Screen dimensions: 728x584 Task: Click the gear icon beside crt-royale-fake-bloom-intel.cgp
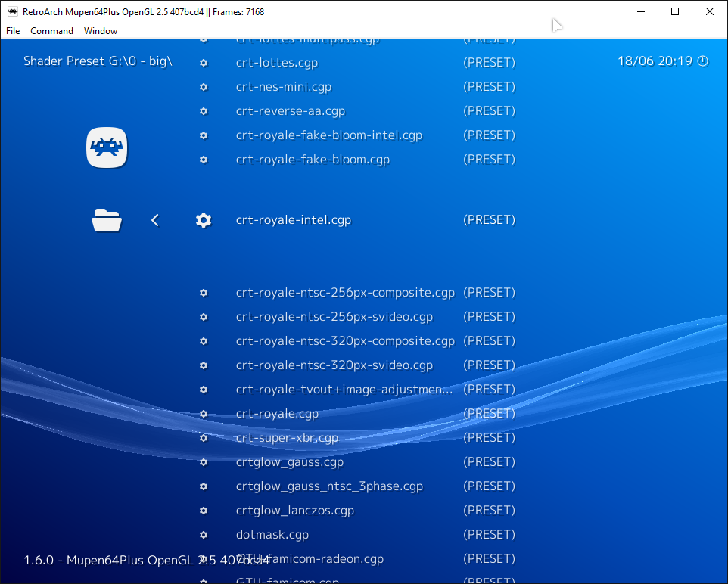pos(204,135)
